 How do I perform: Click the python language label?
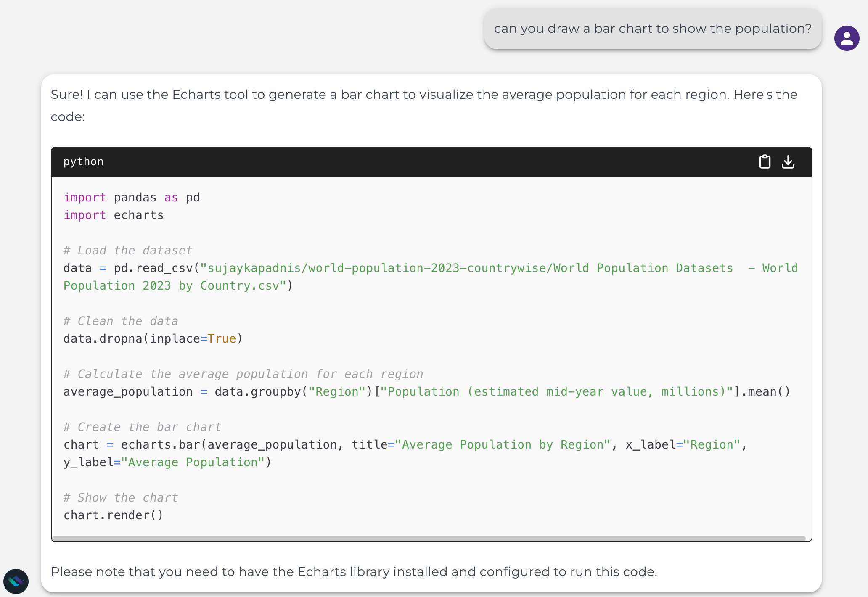83,161
